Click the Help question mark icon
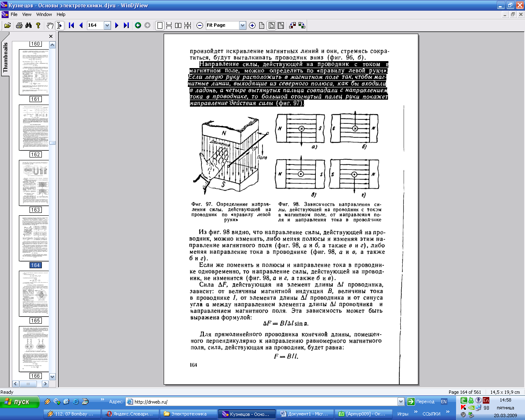Image resolution: width=525 pixels, height=420 pixels. point(38,25)
